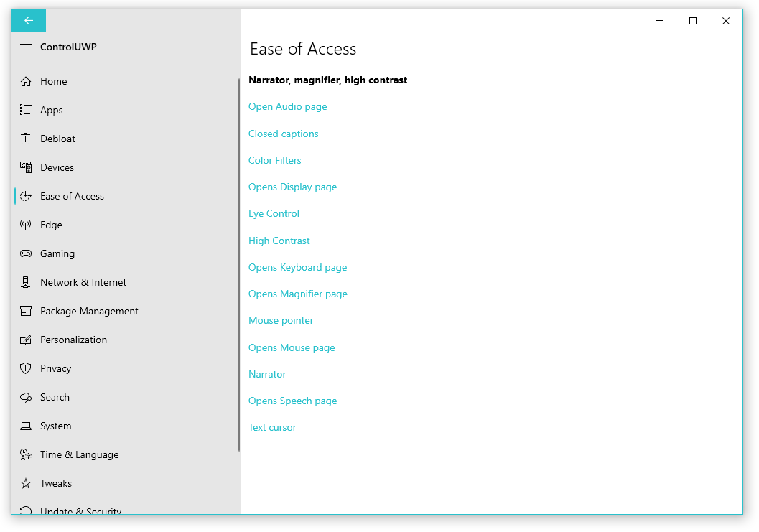Maximize the ControlUWP window
The height and width of the screenshot is (532, 759).
pos(693,21)
